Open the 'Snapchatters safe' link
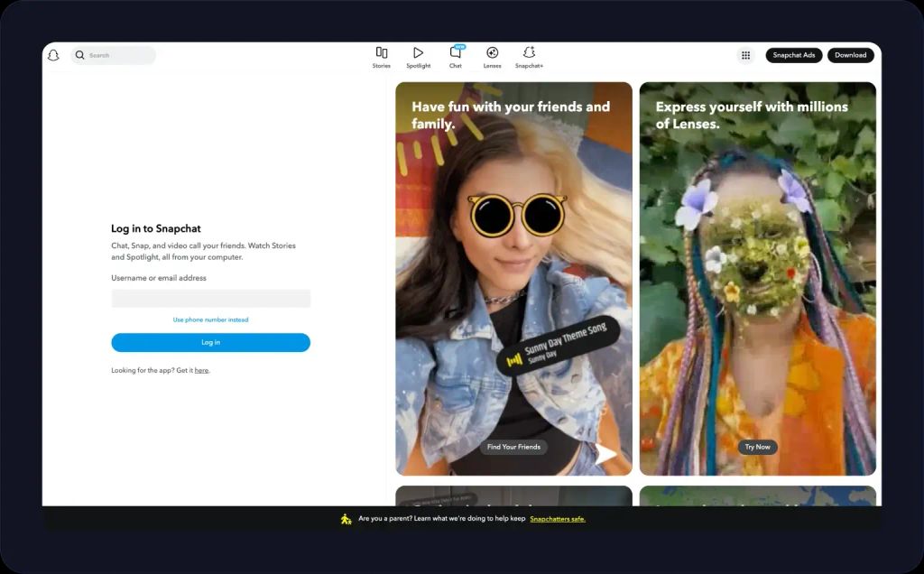This screenshot has width=924, height=574. [x=557, y=519]
